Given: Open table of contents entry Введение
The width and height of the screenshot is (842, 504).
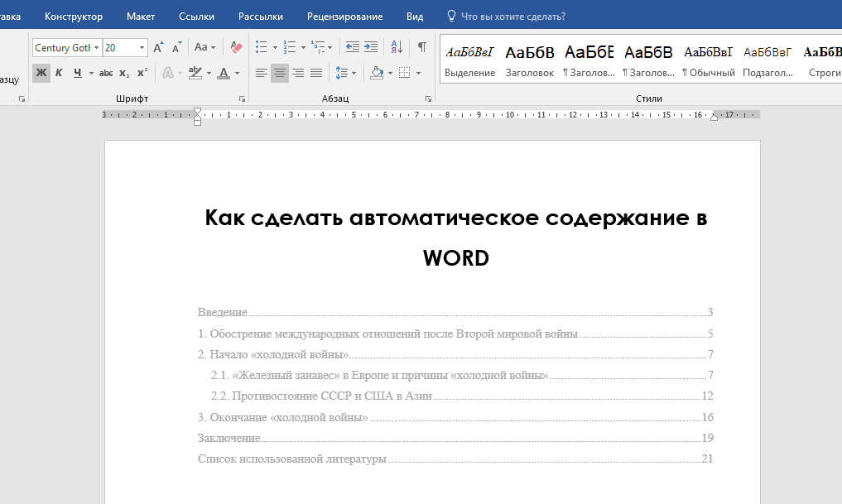Looking at the screenshot, I should coord(455,312).
